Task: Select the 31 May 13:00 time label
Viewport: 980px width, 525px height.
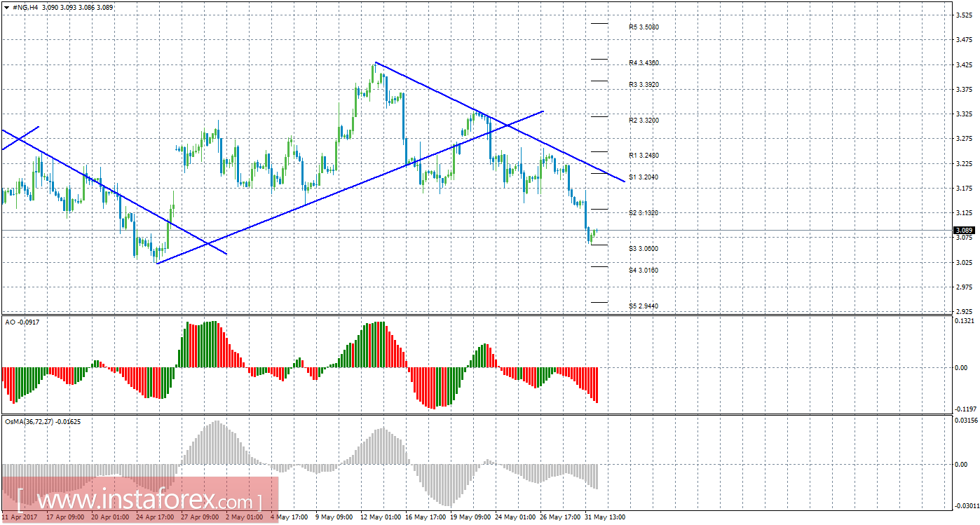Action: [x=604, y=518]
